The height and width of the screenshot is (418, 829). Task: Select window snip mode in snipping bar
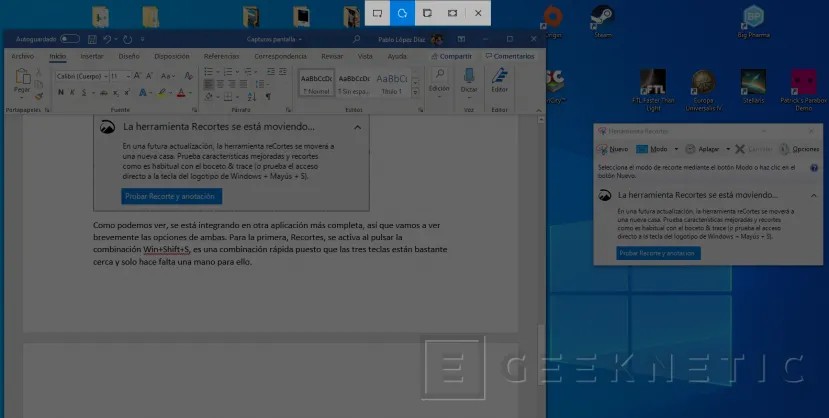coord(427,13)
